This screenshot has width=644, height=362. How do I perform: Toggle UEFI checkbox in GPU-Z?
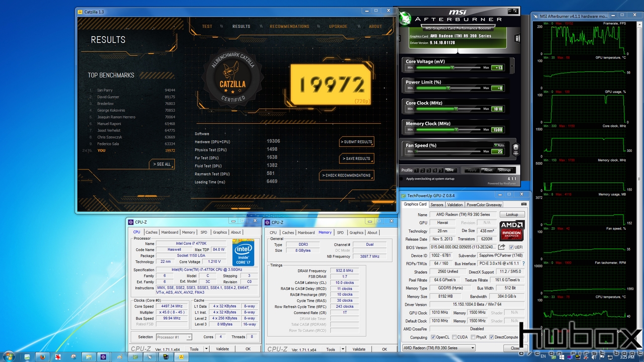coord(511,247)
